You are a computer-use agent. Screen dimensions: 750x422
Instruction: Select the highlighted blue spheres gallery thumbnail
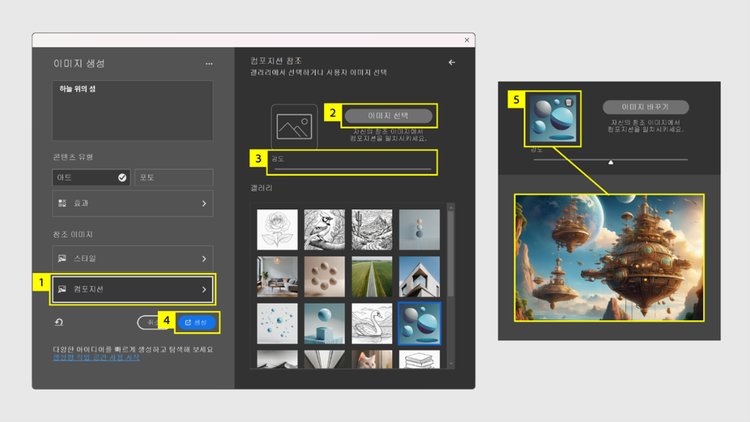(419, 323)
